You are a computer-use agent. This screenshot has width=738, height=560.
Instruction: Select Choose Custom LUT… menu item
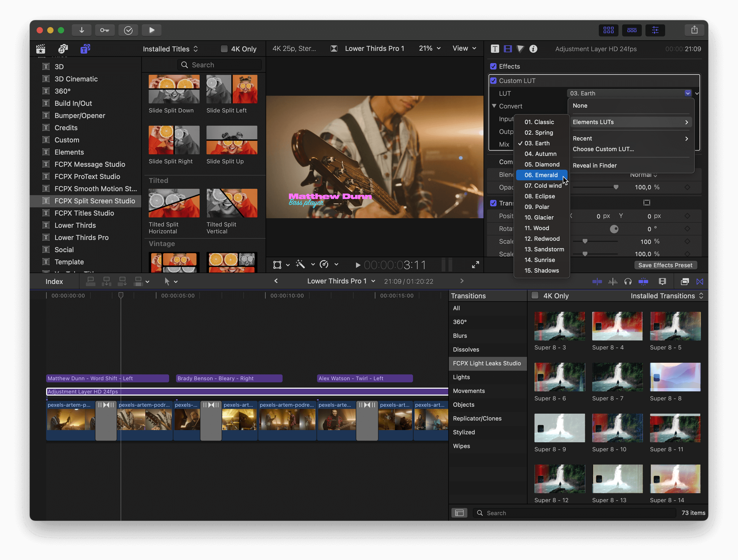[603, 149]
